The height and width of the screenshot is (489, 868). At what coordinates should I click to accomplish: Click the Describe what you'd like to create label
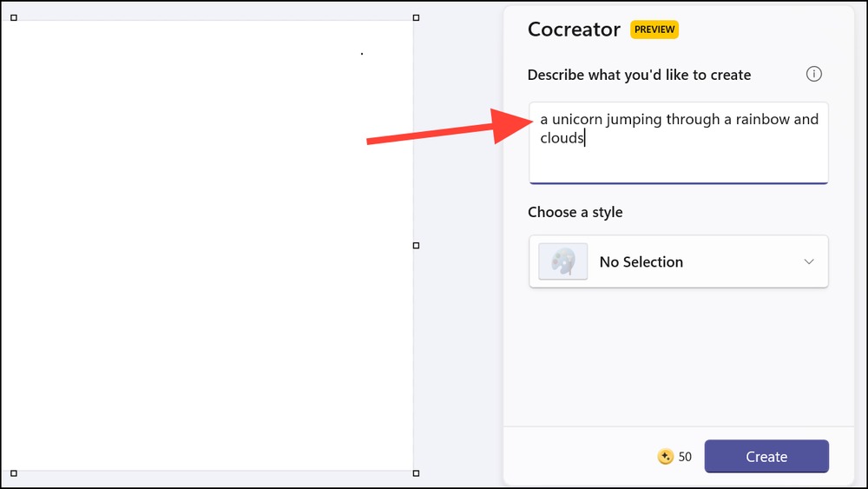(x=639, y=75)
